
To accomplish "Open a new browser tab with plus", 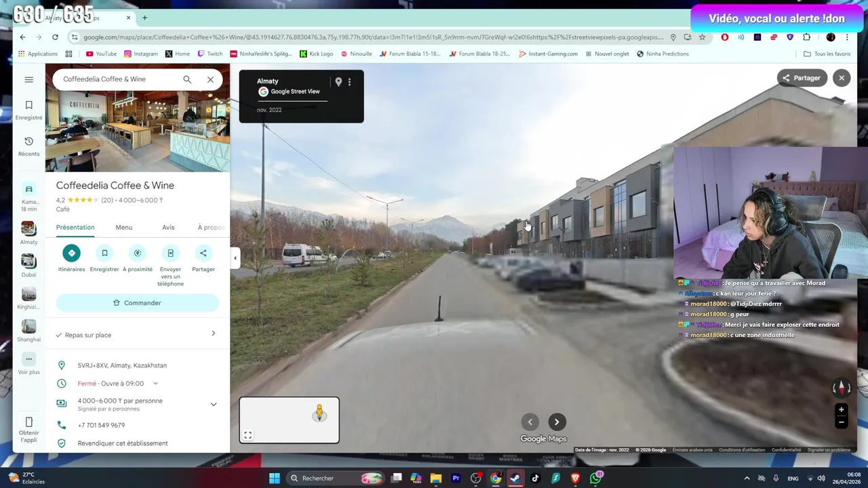I will tap(144, 18).
